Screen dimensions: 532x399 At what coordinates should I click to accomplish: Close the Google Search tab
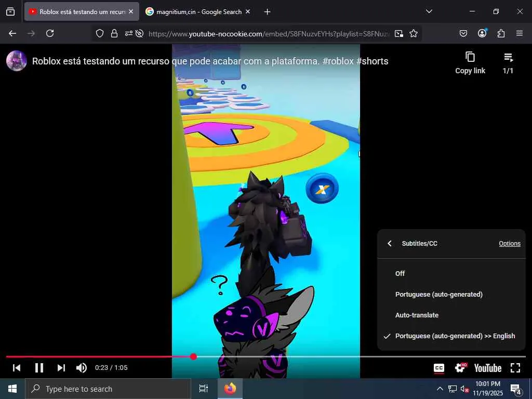pos(248,11)
